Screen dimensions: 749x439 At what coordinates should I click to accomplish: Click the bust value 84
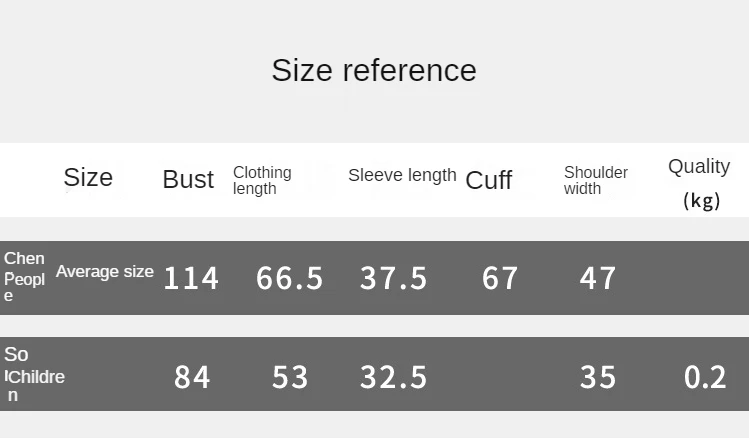click(x=192, y=377)
